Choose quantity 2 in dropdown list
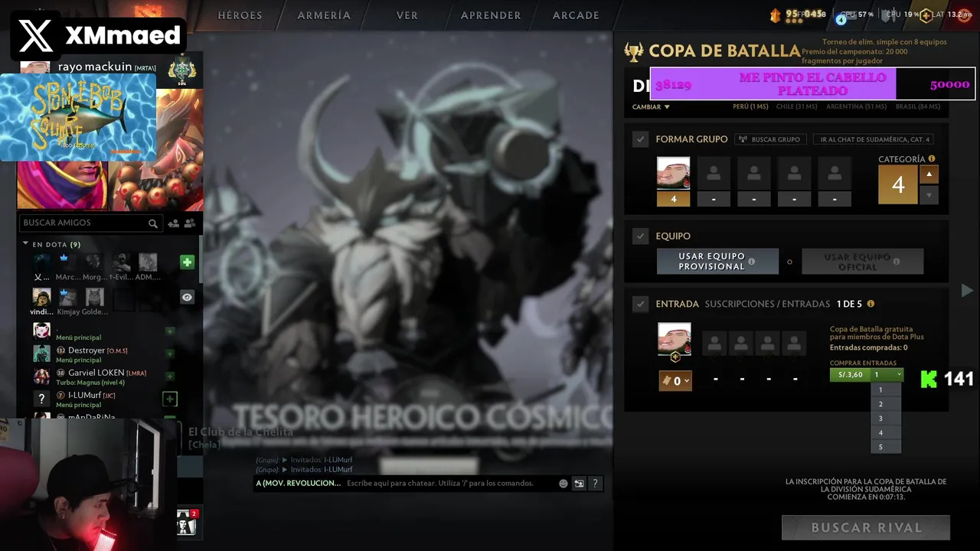Screen dimensions: 980x551 click(885, 404)
